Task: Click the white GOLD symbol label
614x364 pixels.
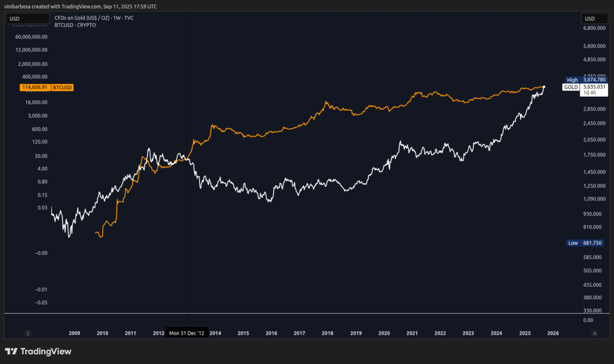Action: pyautogui.click(x=571, y=87)
